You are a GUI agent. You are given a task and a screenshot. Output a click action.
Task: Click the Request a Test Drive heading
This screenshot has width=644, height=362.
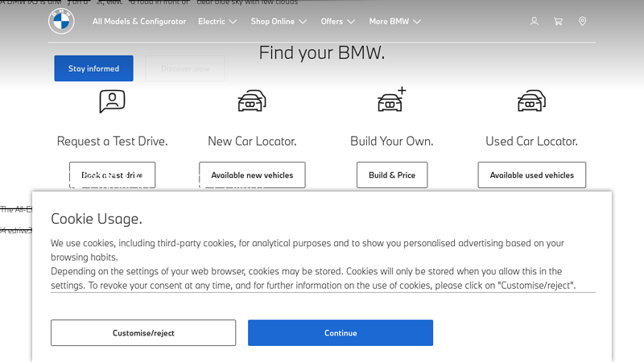coord(112,142)
